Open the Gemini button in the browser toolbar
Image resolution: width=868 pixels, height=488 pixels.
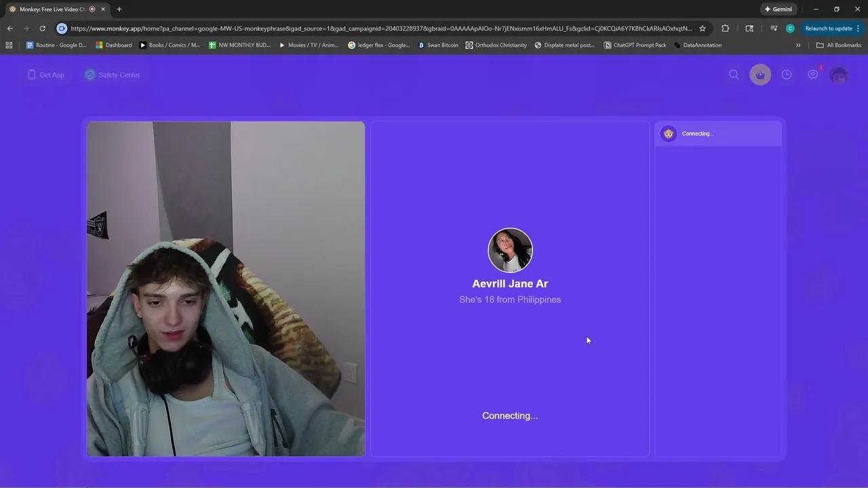pyautogui.click(x=778, y=9)
